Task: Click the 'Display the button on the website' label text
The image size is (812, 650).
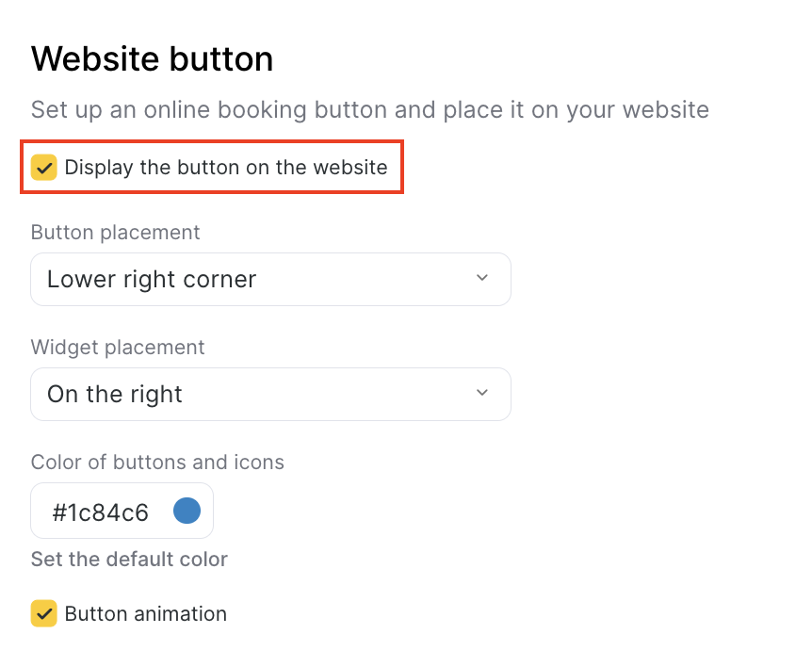Action: point(226,168)
